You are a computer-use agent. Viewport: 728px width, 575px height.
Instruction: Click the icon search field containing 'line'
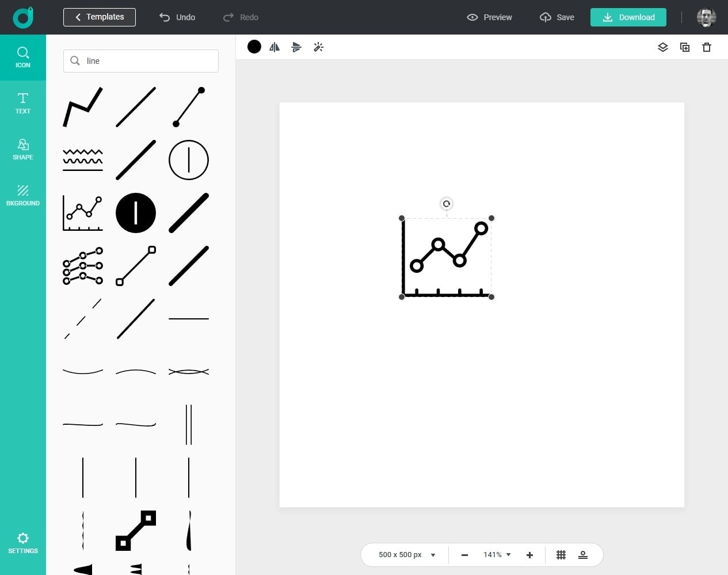click(x=141, y=61)
